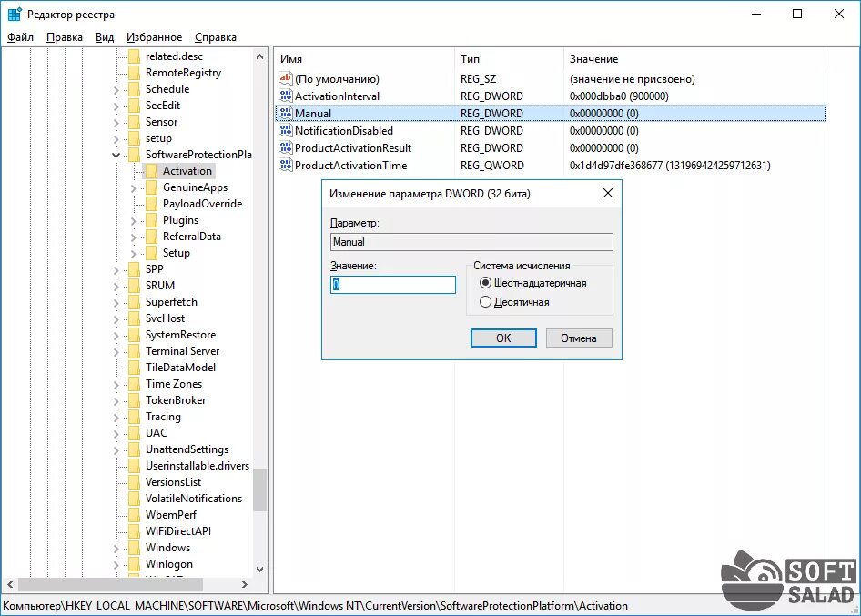Click the Sensor folder icon

[x=134, y=122]
